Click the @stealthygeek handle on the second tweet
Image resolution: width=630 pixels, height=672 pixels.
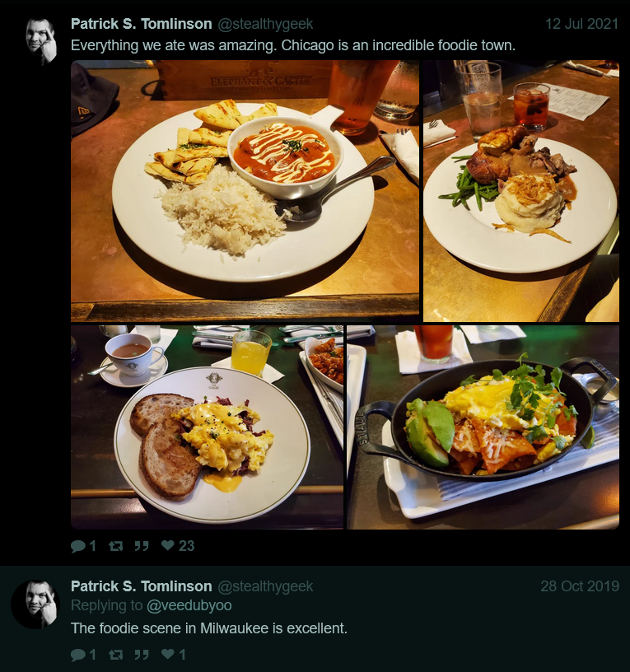pos(265,586)
